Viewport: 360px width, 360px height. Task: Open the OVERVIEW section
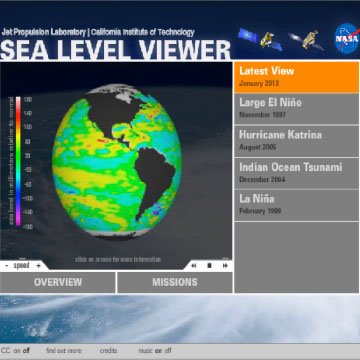click(x=58, y=282)
